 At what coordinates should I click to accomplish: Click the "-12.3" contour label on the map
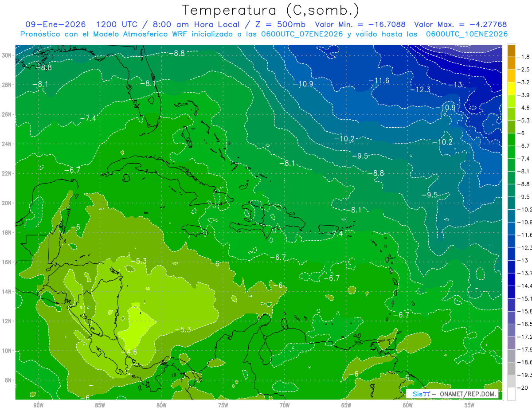[x=420, y=90]
